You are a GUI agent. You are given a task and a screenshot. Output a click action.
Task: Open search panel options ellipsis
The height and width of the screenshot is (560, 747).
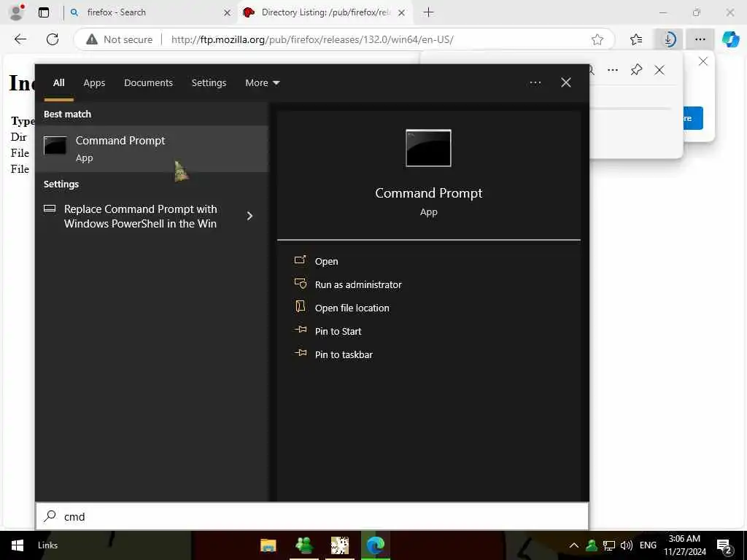point(535,83)
